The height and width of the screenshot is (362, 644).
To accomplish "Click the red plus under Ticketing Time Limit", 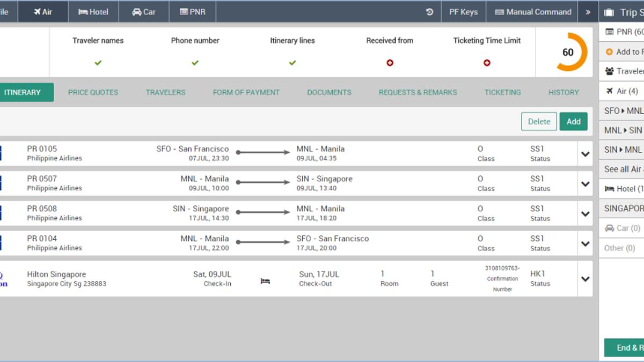I will 487,63.
